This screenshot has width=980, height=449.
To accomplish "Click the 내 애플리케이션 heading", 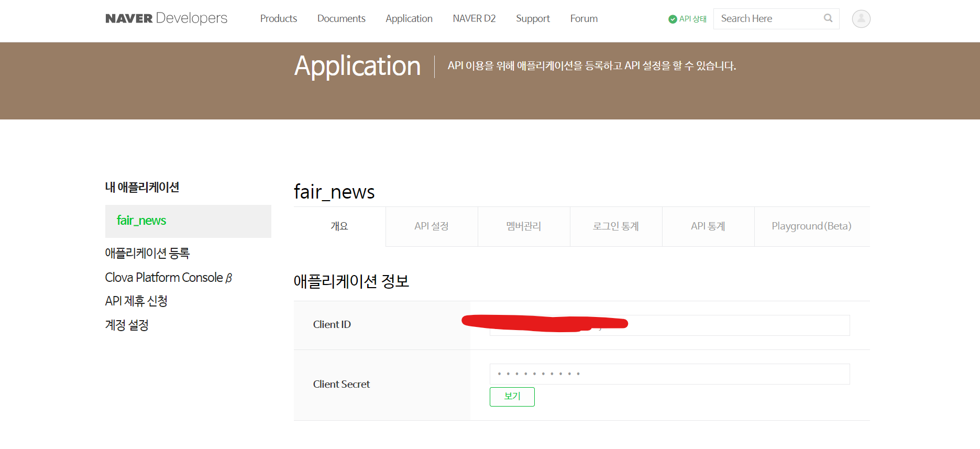I will [x=142, y=187].
